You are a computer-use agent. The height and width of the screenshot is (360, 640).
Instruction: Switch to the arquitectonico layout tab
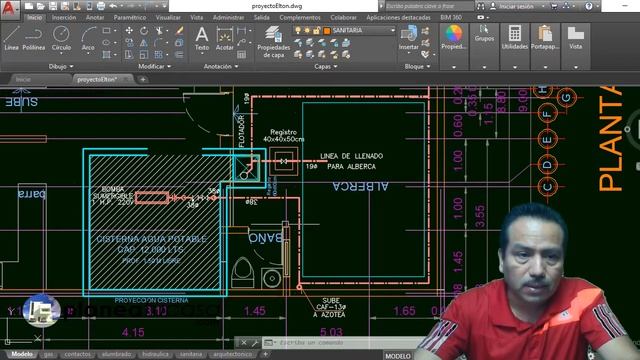click(232, 354)
